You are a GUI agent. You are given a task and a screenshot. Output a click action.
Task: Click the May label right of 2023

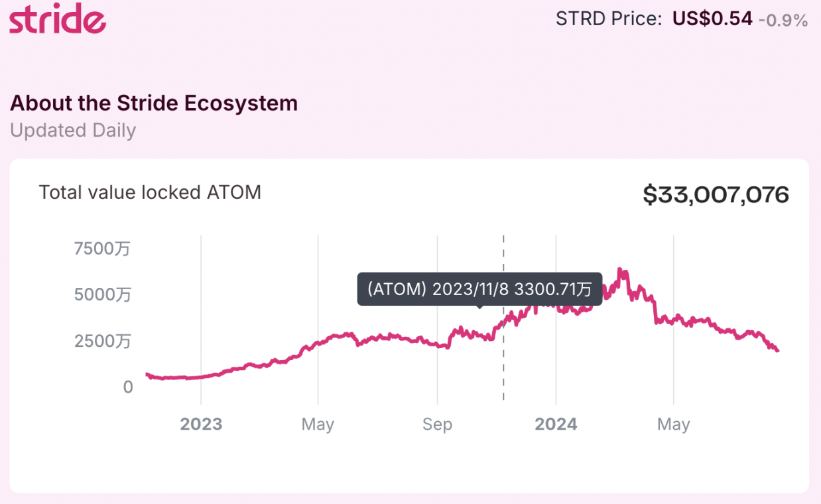coord(318,424)
